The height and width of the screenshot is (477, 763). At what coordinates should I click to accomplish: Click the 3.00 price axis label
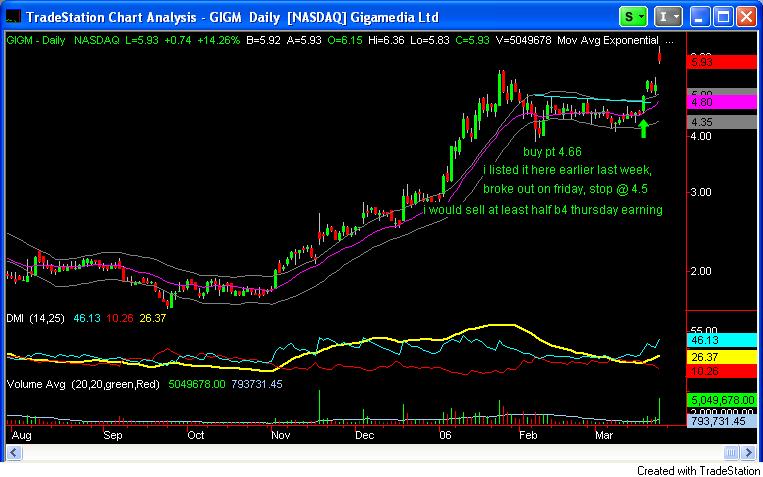[x=701, y=192]
